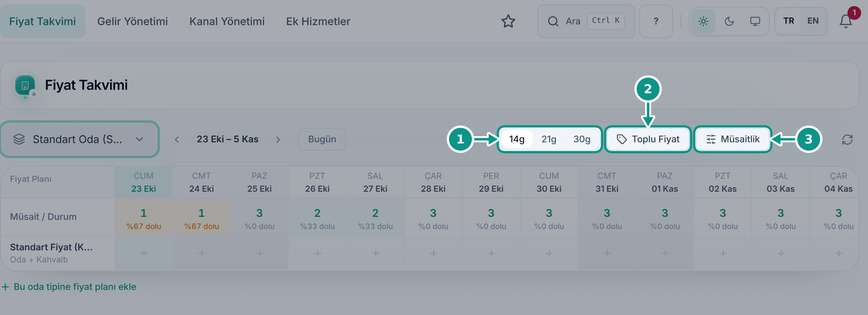Go to next date range

278,140
